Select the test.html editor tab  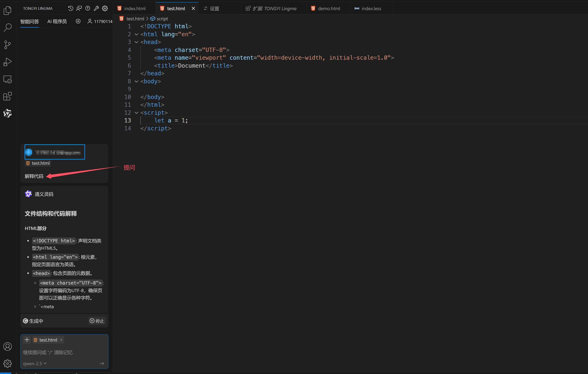click(176, 8)
